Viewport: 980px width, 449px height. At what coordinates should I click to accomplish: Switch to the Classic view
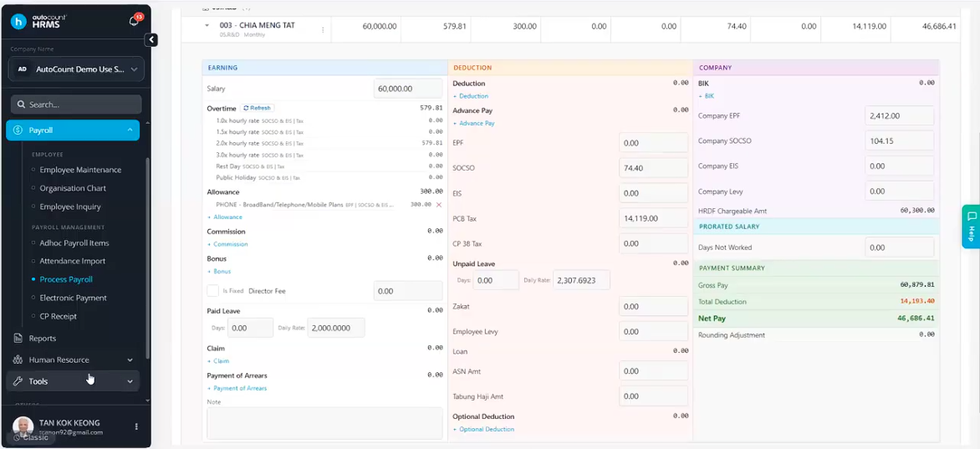(31, 437)
